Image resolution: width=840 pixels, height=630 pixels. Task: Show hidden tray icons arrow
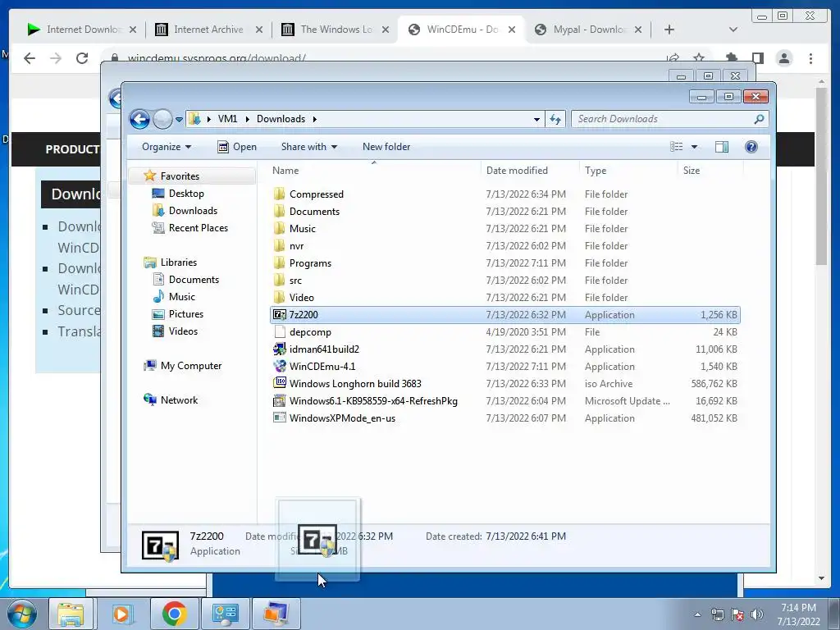tap(697, 614)
